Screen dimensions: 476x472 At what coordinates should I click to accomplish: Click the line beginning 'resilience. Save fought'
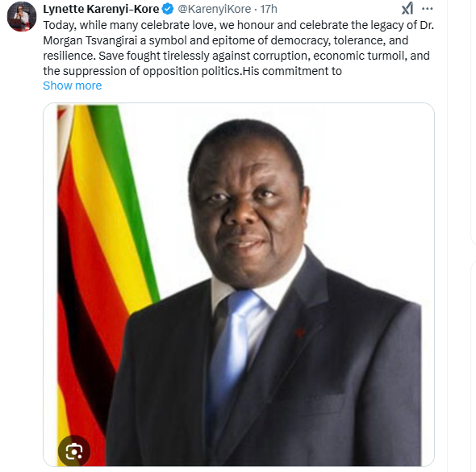[x=236, y=56]
